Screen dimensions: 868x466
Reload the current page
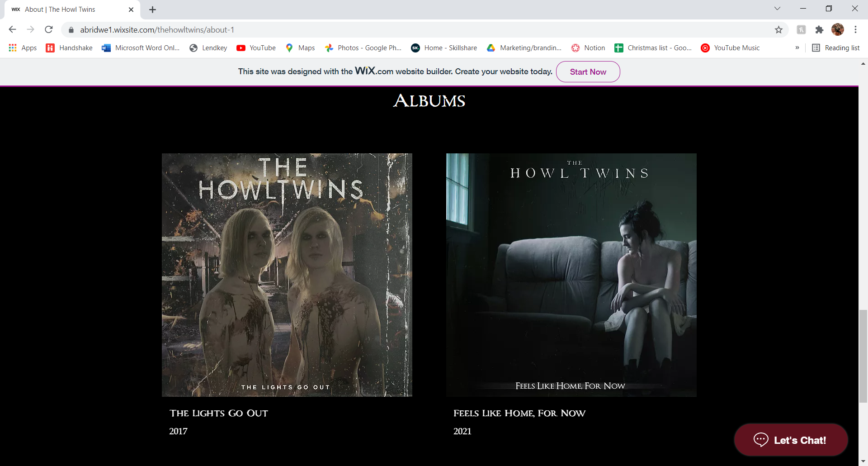[x=49, y=29]
